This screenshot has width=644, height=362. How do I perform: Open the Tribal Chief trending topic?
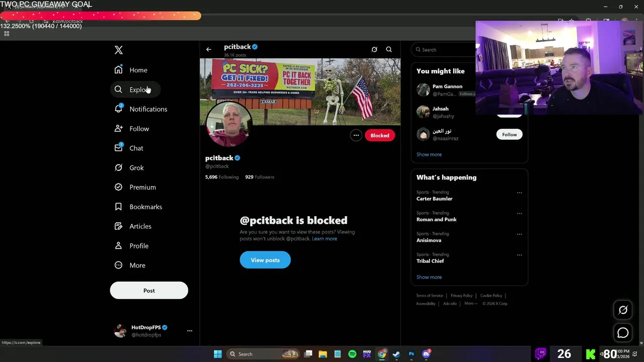point(430,261)
